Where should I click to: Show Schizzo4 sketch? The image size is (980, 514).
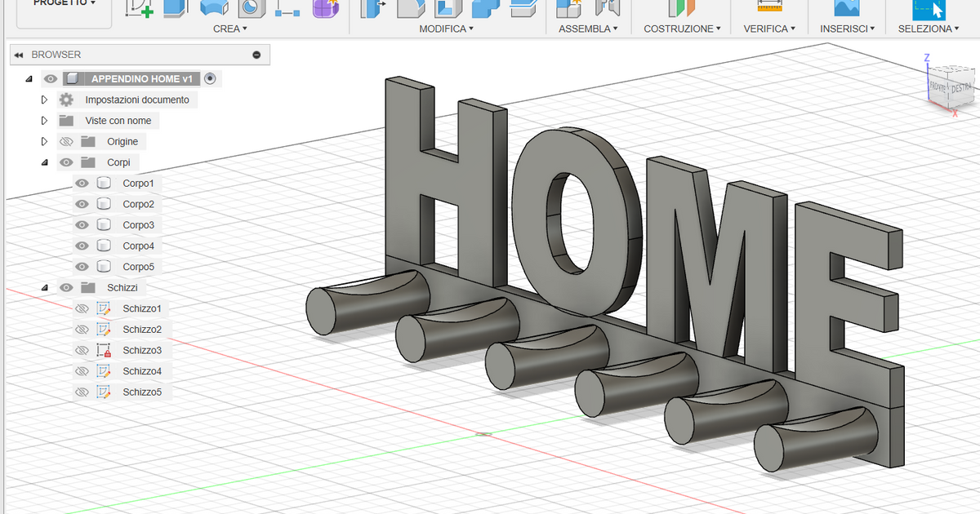point(82,371)
